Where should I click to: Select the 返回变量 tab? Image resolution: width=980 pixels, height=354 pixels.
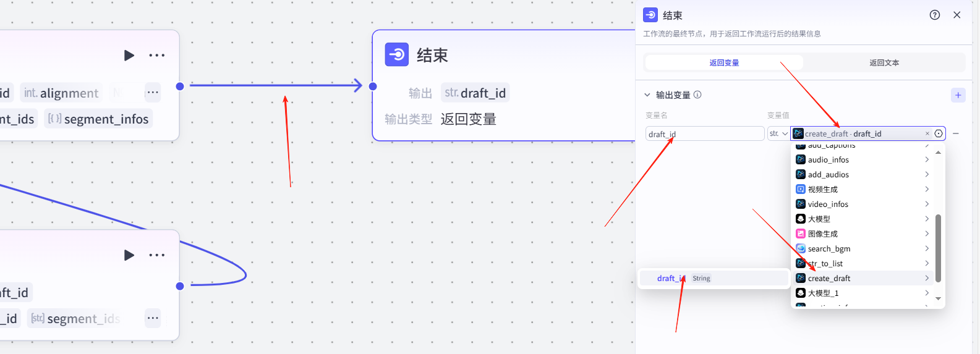(x=724, y=63)
